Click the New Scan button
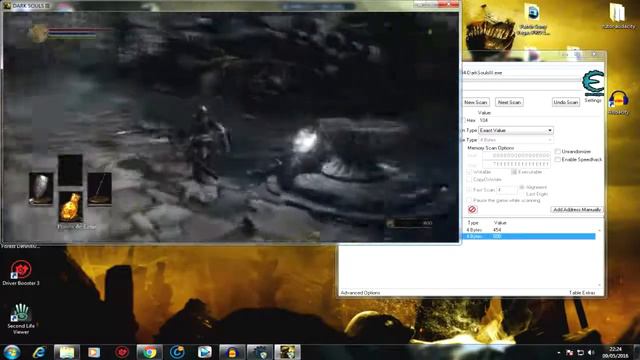 tap(476, 102)
